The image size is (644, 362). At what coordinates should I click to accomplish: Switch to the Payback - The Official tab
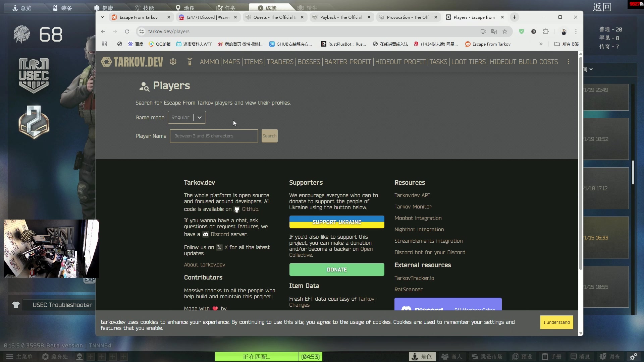point(341,17)
